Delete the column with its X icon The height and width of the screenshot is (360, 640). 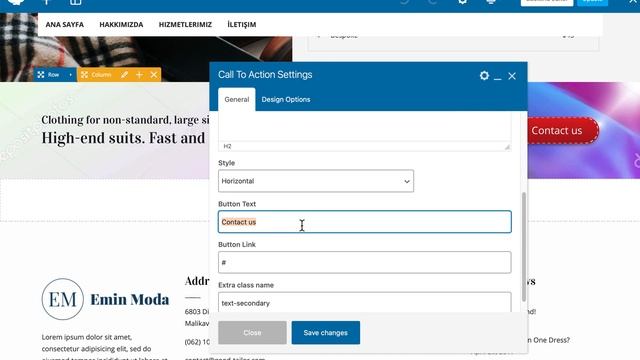(154, 75)
